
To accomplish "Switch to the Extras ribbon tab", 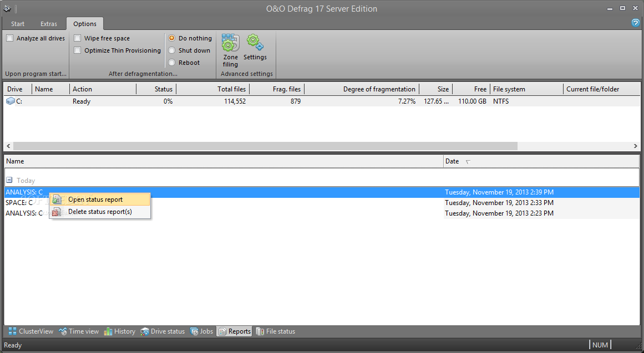I will (x=48, y=24).
